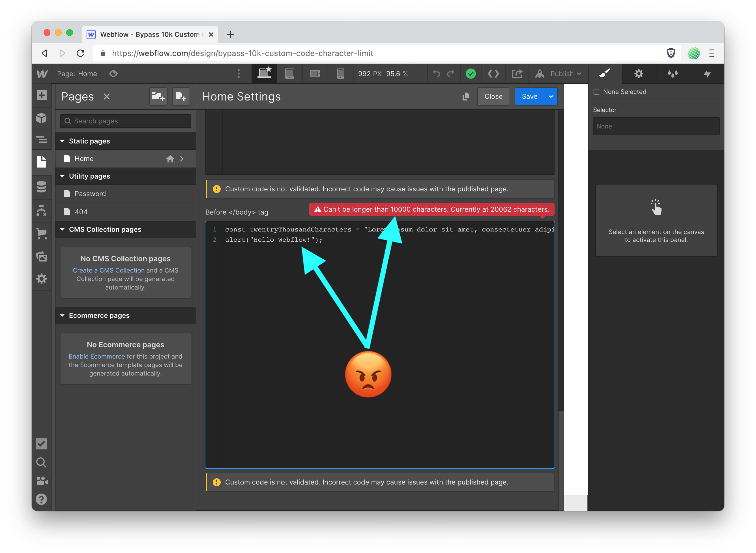Viewport: 756px width, 553px height.
Task: Click the Selector None field
Action: point(656,126)
